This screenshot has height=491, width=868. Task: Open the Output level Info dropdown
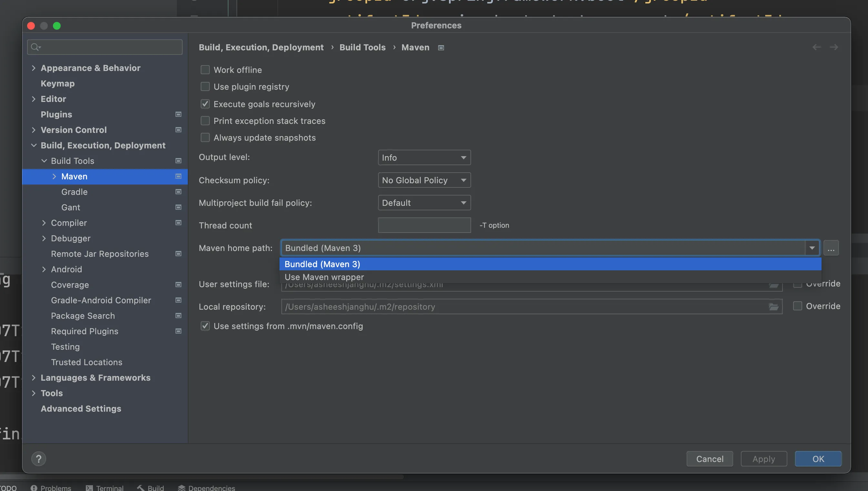pyautogui.click(x=424, y=157)
